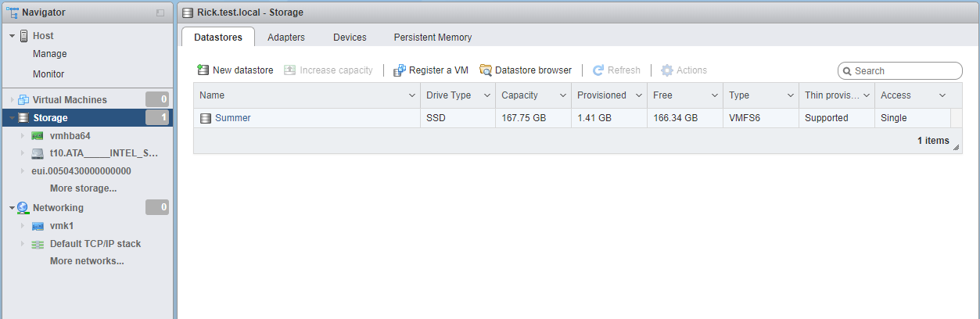Click the More storage... link
This screenshot has height=319, width=980.
[x=83, y=188]
